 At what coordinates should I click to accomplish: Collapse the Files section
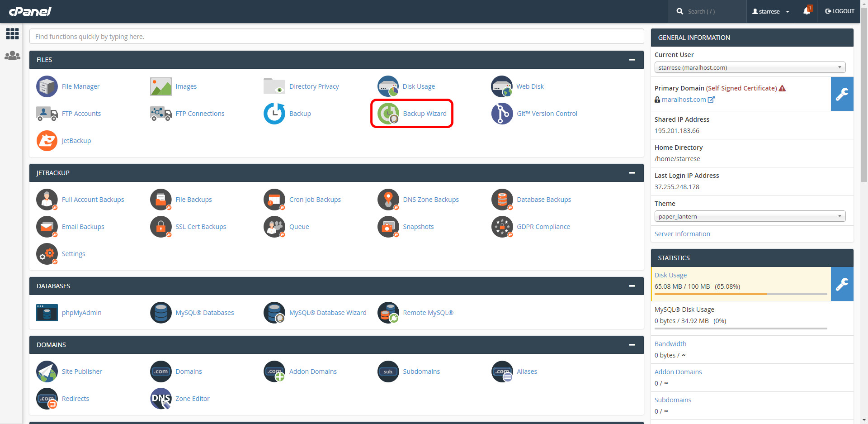click(x=632, y=60)
